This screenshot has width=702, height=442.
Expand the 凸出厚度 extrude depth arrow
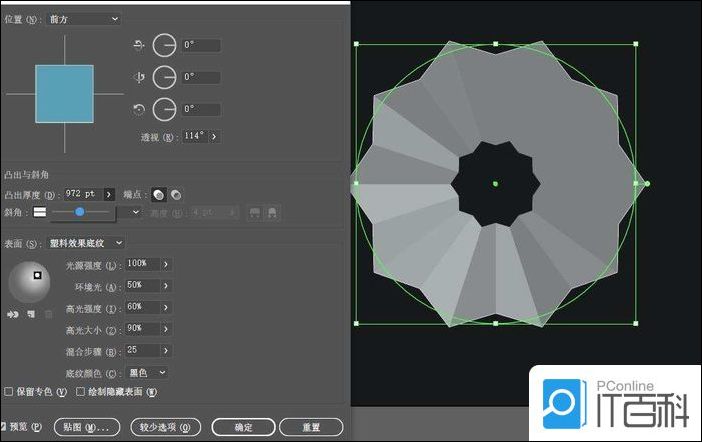tap(109, 194)
